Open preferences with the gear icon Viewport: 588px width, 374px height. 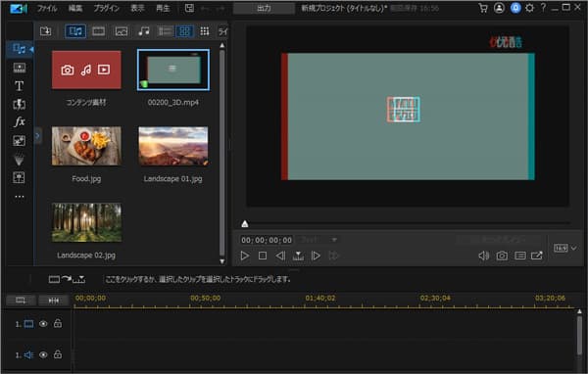pos(529,8)
